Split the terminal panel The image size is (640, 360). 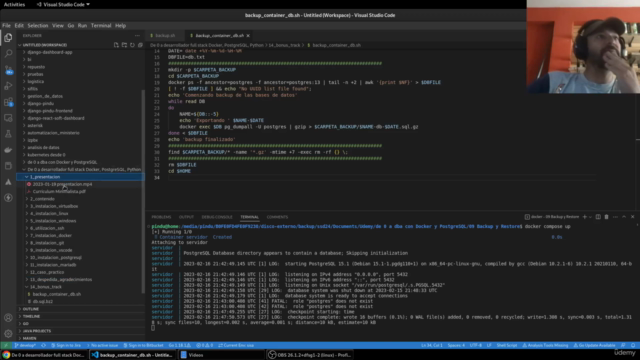[598, 217]
